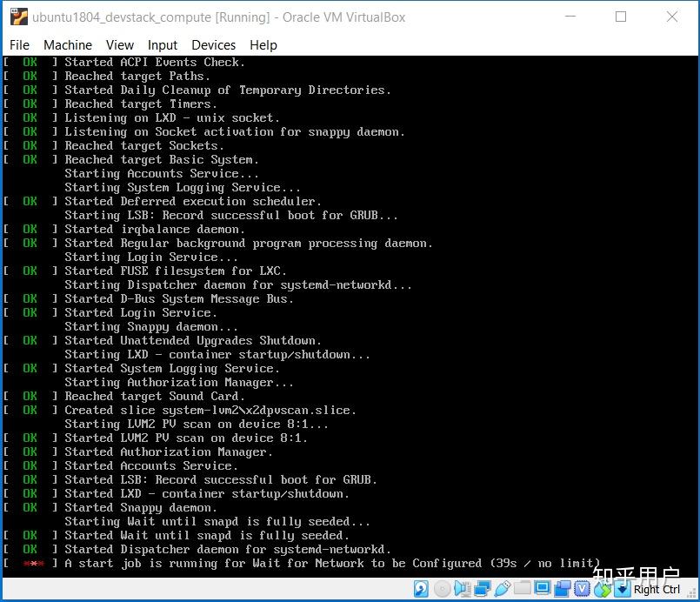
Task: Minimize the VirtualBox window
Action: [570, 17]
